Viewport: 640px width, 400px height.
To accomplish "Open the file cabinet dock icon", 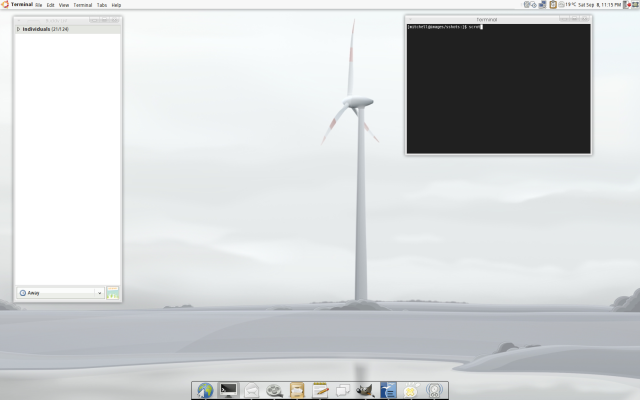I will pos(297,390).
